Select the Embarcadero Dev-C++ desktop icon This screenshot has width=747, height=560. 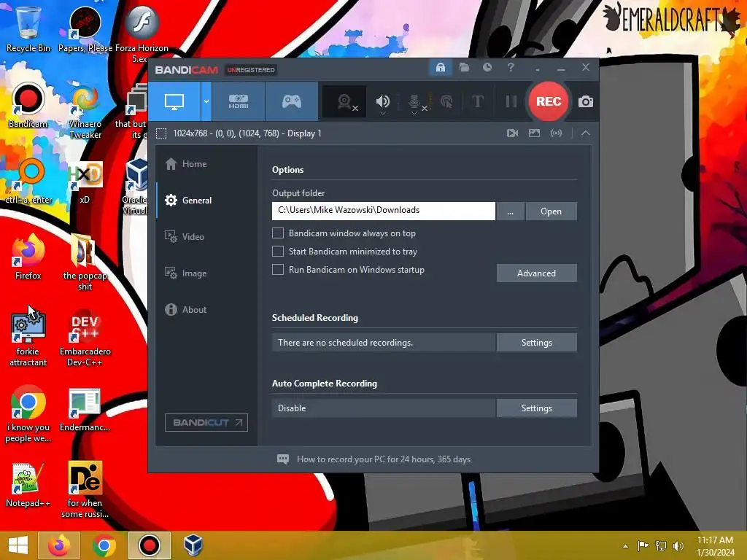[x=85, y=338]
